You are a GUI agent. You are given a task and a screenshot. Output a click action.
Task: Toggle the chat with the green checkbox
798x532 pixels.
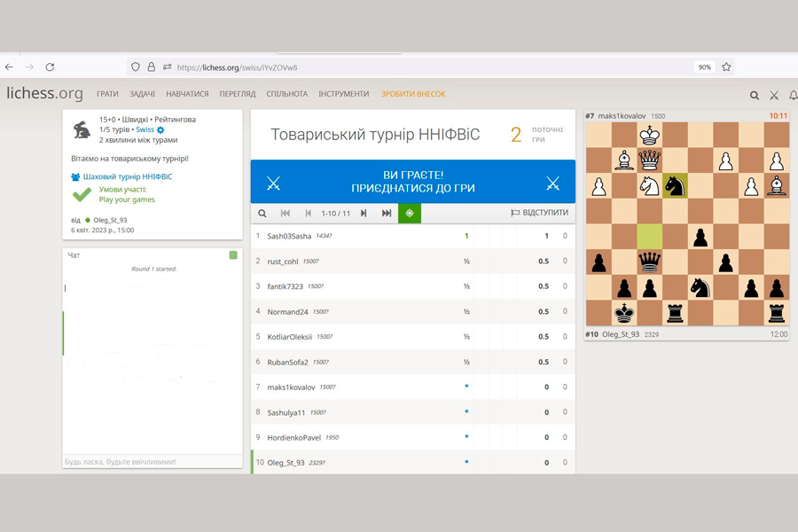click(x=233, y=255)
